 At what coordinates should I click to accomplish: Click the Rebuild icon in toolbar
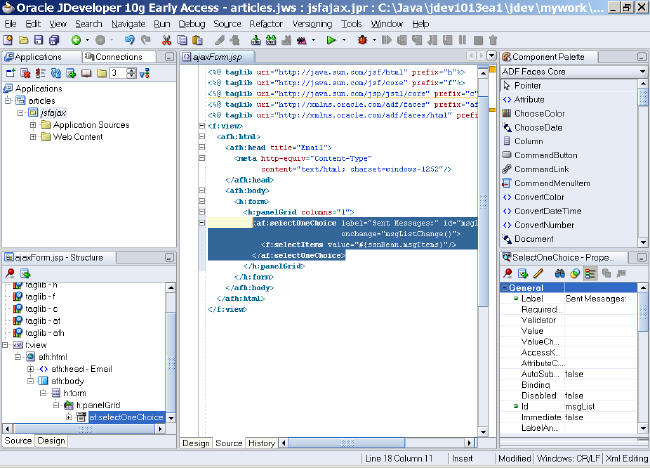271,40
